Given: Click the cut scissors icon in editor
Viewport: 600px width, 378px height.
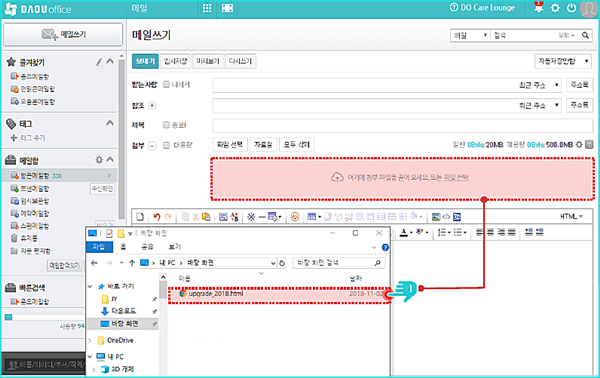Looking at the screenshot, I should coord(196,217).
